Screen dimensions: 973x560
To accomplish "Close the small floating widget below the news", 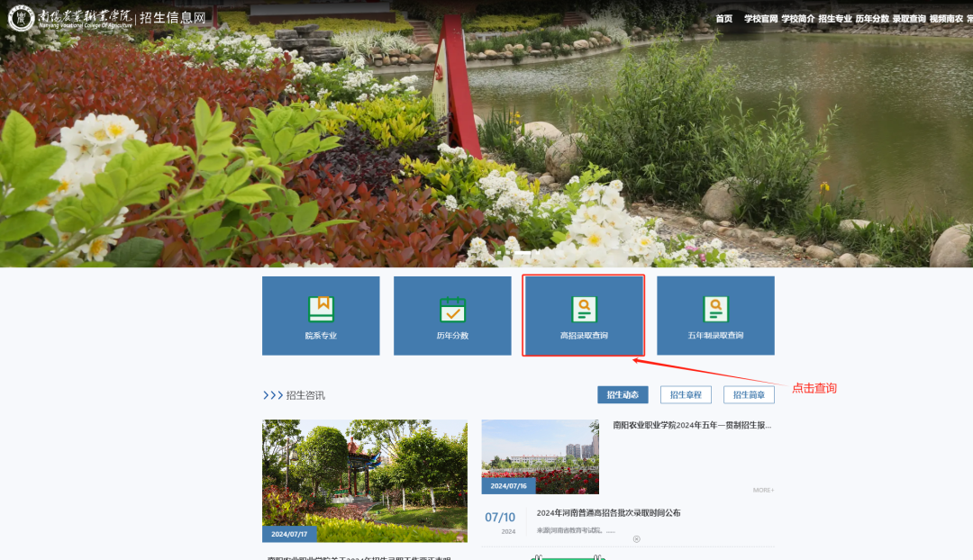I will coord(637,539).
